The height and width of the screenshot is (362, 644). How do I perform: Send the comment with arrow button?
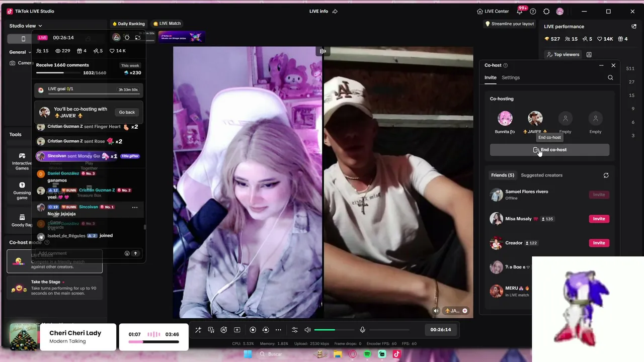point(135,253)
